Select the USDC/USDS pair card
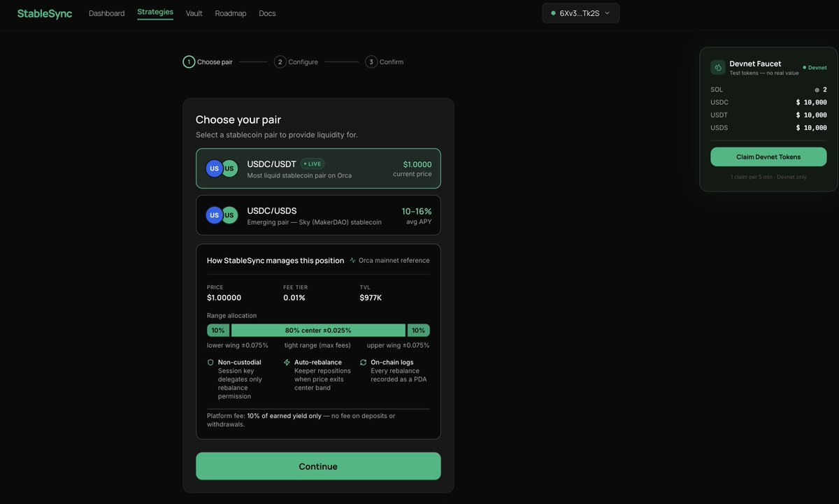 pyautogui.click(x=318, y=215)
